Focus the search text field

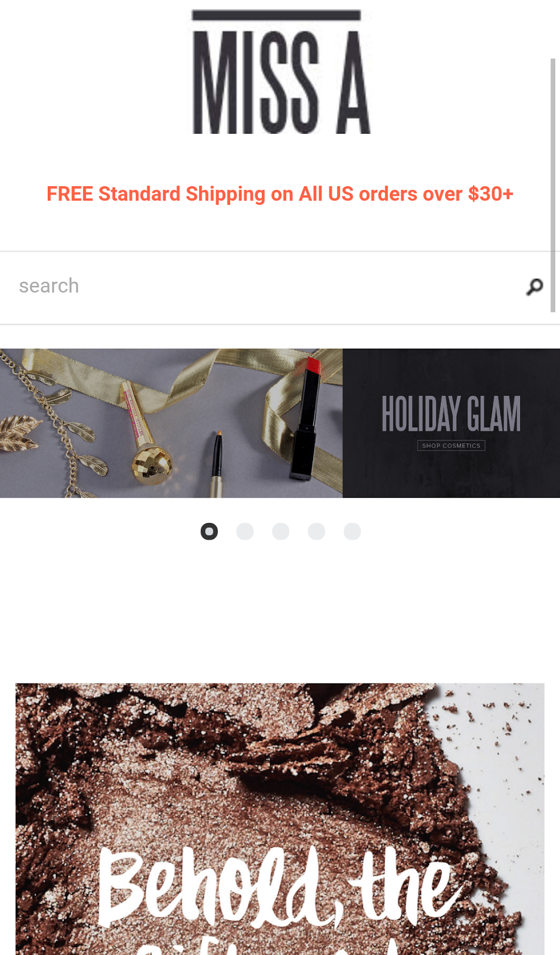point(262,286)
